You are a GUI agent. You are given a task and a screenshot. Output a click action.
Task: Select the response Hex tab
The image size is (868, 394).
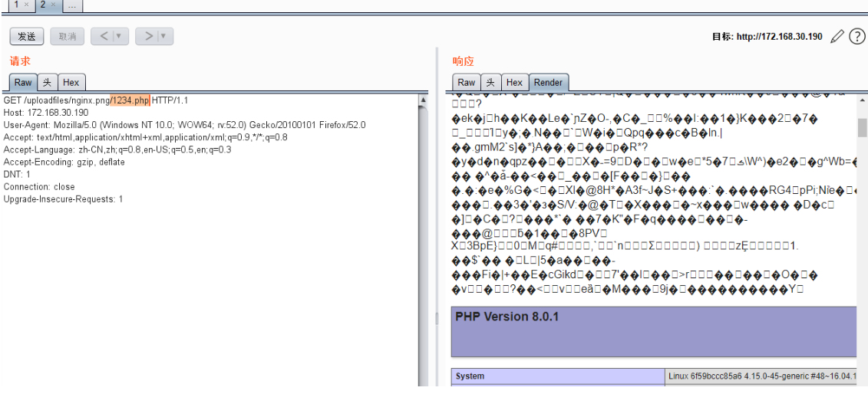[x=514, y=82]
